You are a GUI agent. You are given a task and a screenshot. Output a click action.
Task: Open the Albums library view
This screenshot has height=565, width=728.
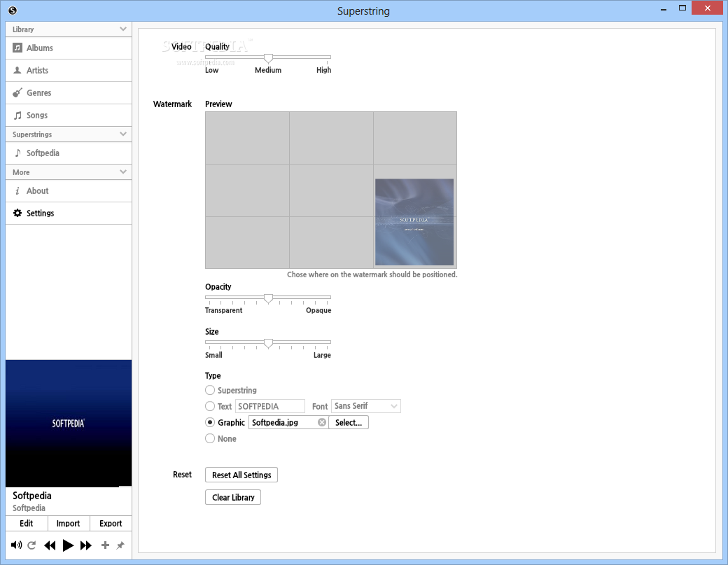point(69,48)
